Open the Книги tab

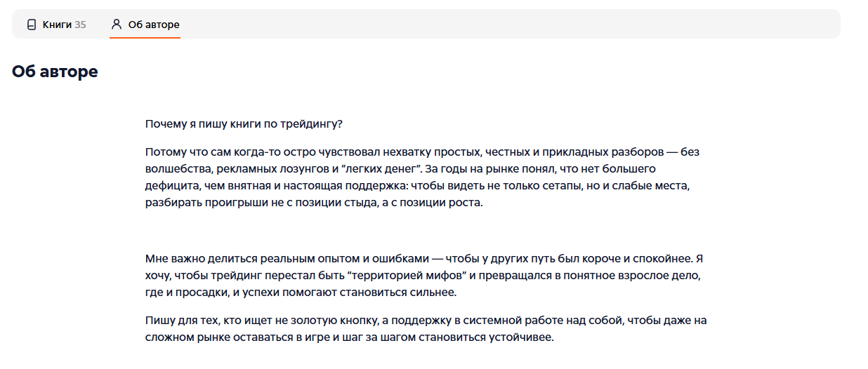click(57, 25)
